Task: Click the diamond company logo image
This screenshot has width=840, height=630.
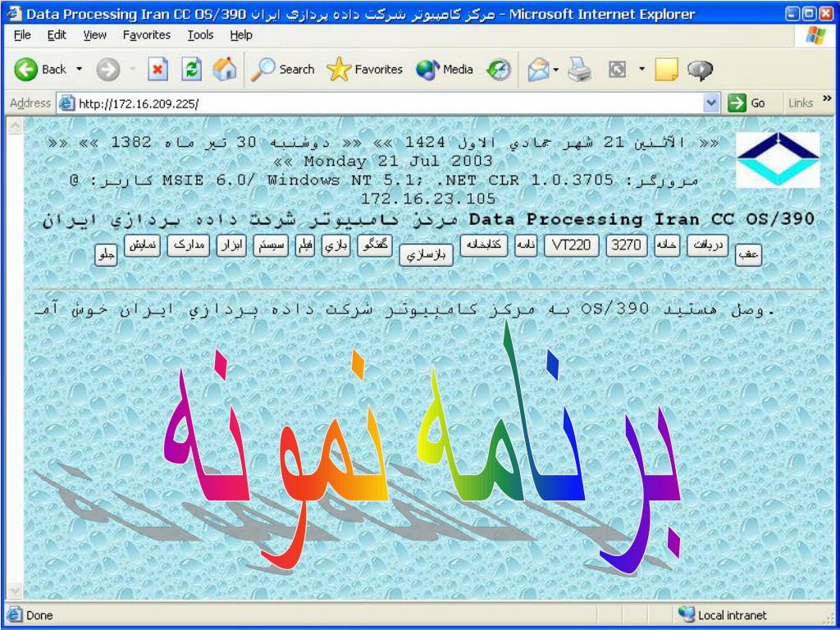Action: pos(778,160)
